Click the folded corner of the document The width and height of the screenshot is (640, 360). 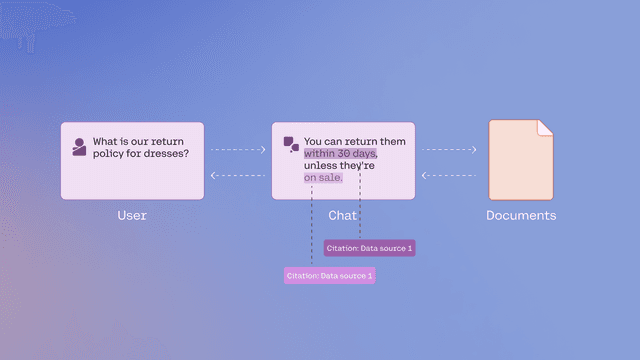coord(545,127)
